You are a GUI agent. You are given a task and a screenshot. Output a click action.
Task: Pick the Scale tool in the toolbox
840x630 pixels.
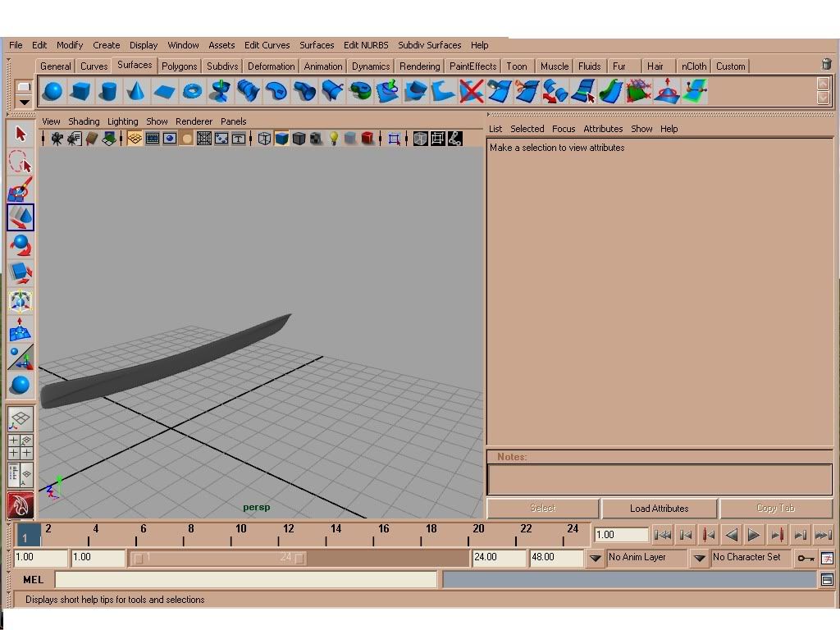coord(21,273)
